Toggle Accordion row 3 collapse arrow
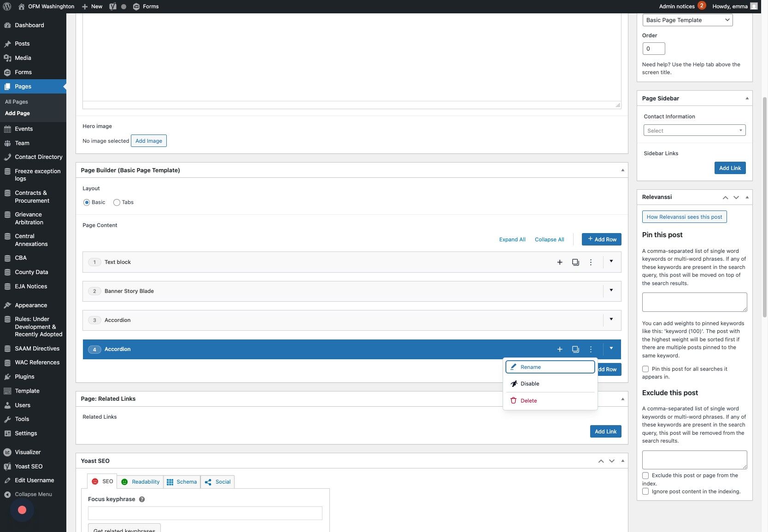Image resolution: width=768 pixels, height=532 pixels. pyautogui.click(x=611, y=320)
